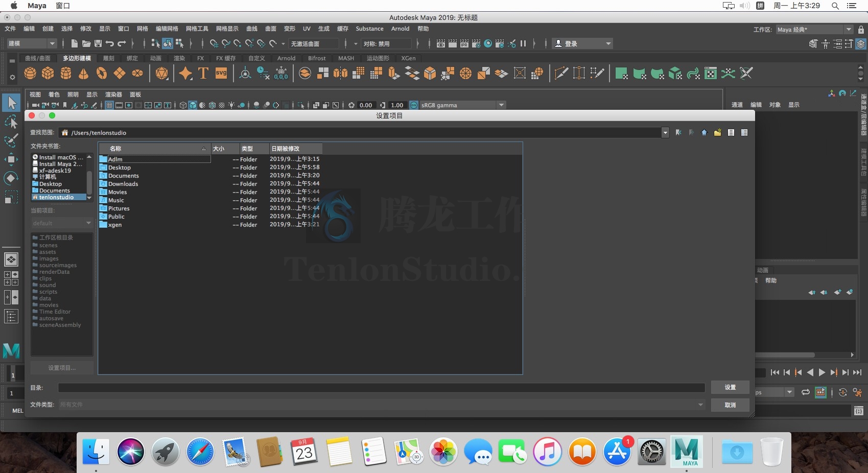868x473 pixels.
Task: Click the mirror geometry shelf icon
Action: 340,74
